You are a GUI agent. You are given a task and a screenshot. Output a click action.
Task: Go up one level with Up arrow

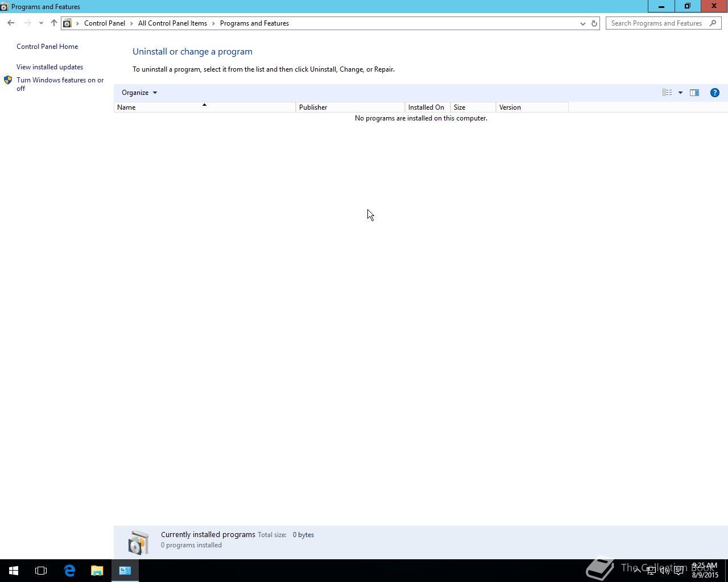tap(54, 23)
